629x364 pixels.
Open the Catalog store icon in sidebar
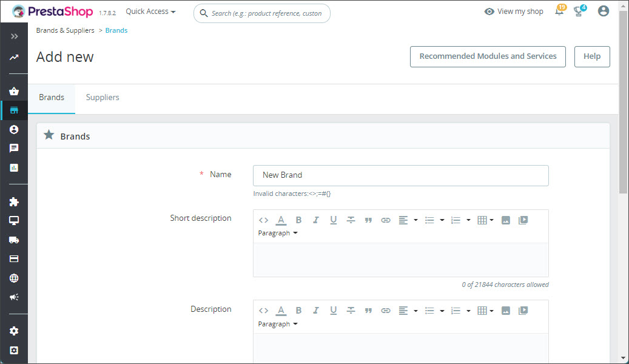[14, 110]
